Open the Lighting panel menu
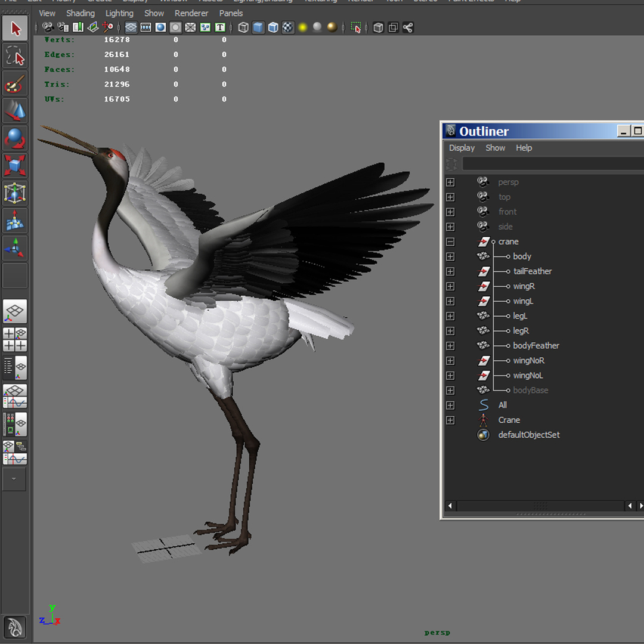 pyautogui.click(x=119, y=13)
